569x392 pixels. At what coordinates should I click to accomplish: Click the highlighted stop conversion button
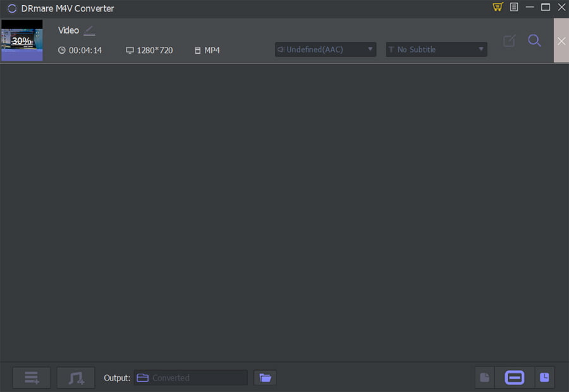[x=514, y=378]
